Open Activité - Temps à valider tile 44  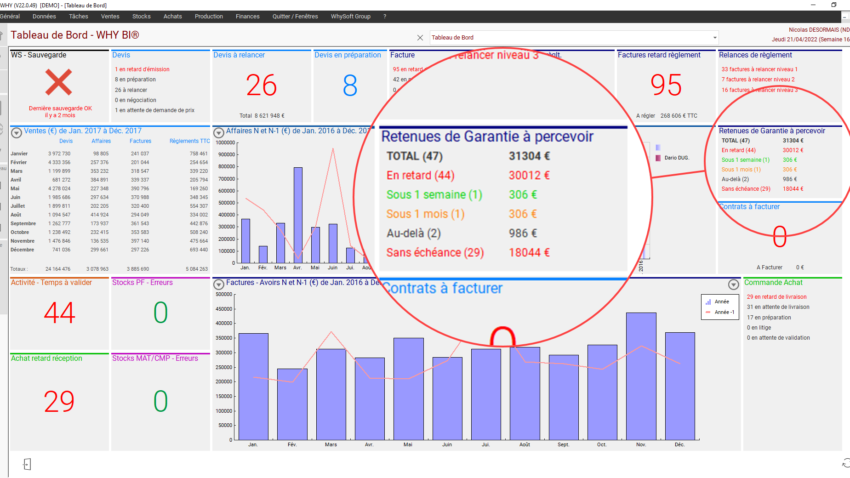click(59, 313)
